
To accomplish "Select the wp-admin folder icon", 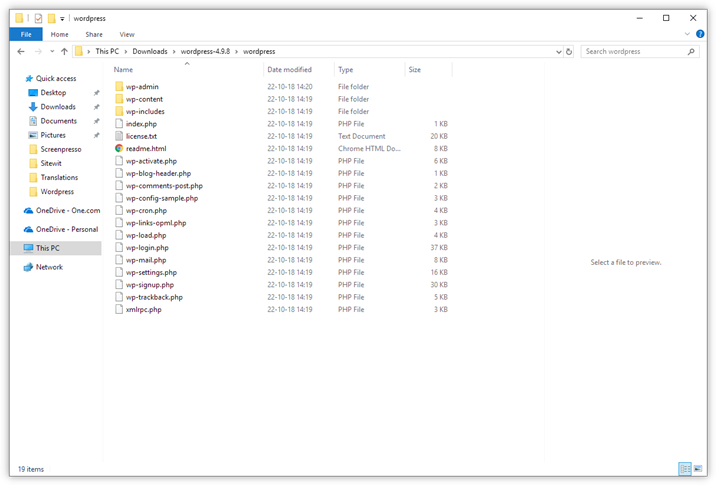I will click(x=119, y=86).
